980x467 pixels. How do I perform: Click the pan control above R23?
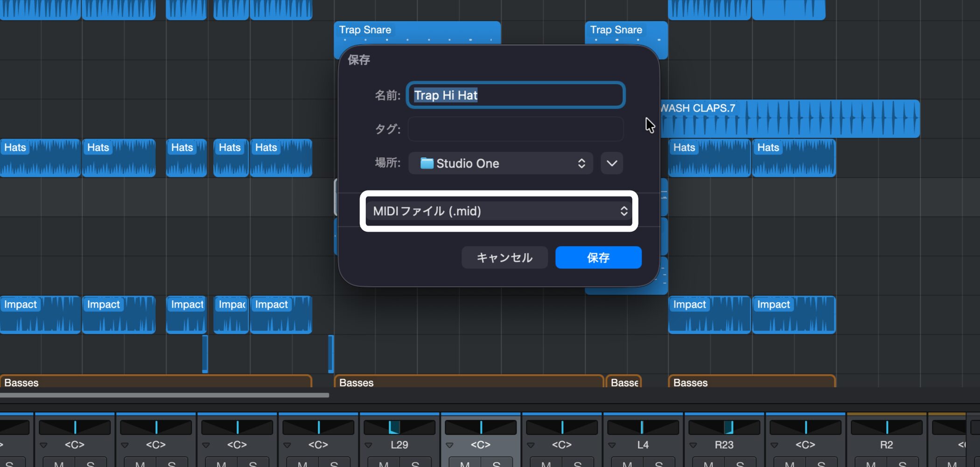click(724, 427)
